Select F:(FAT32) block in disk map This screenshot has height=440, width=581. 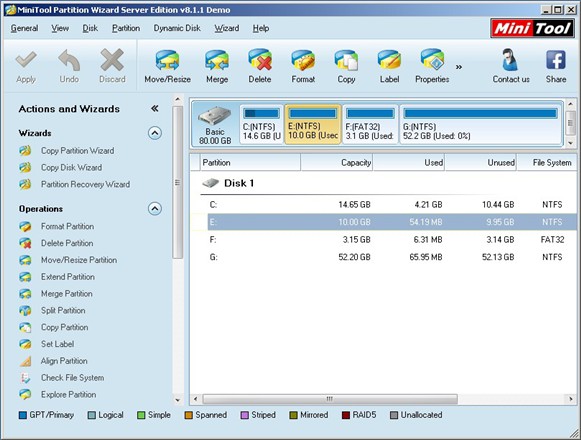pos(370,124)
